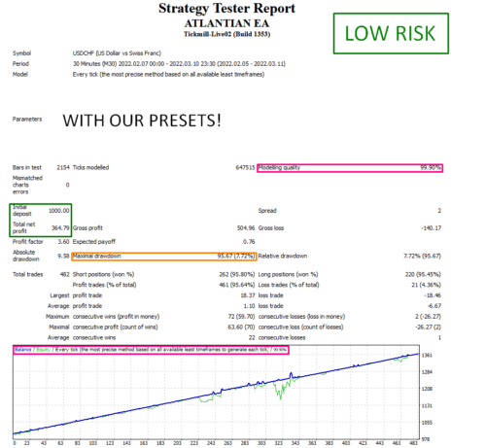Select the 'Initial deposit' label
This screenshot has height=448, width=486.
(22, 211)
